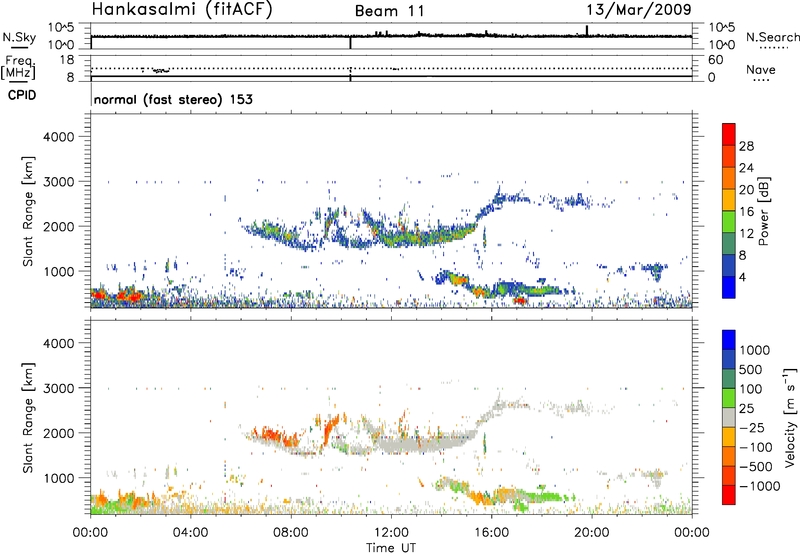The width and height of the screenshot is (800, 554).
Task: Pick the Velocity segment between 100 and 500
Action: (x=729, y=379)
